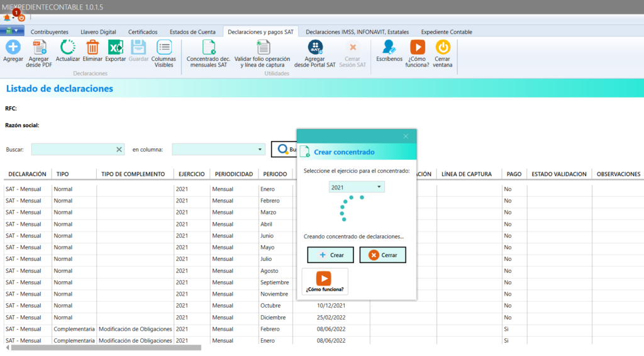This screenshot has width=644, height=356.
Task: Click ESTADO VALIDACION column header
Action: 559,174
